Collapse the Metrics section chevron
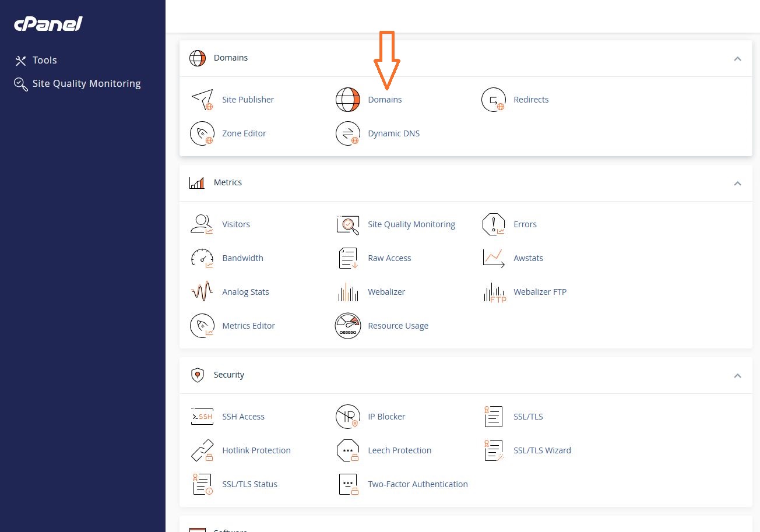The width and height of the screenshot is (760, 532). 737,183
